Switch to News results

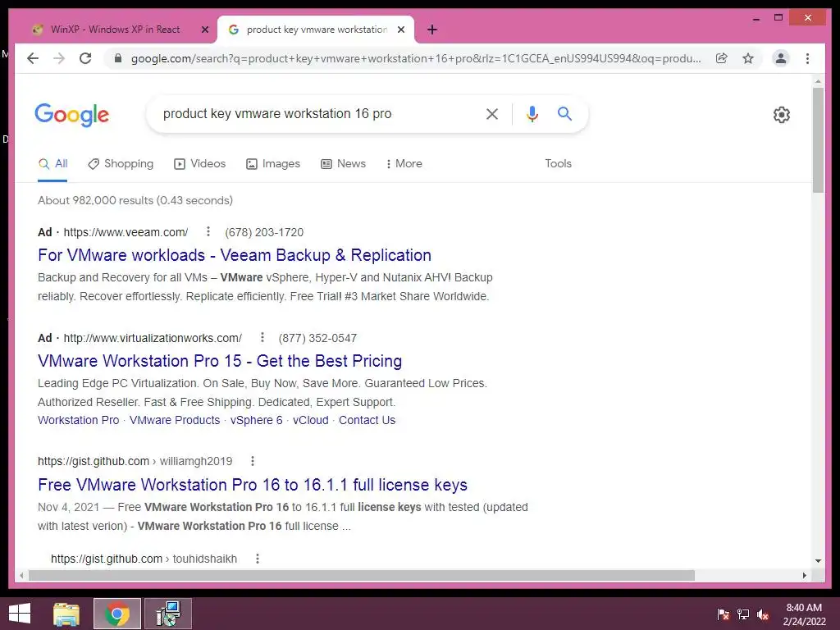point(343,163)
